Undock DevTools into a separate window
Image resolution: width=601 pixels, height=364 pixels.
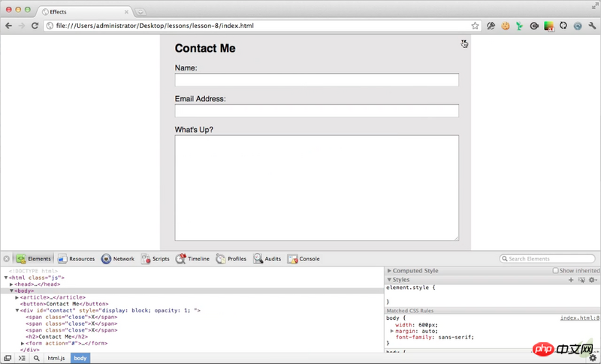(x=8, y=358)
